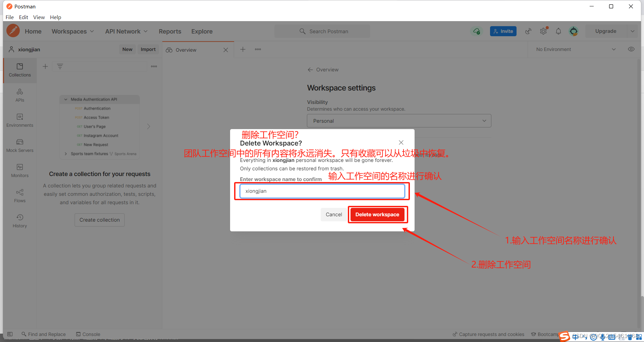Open the History sidebar panel
The image size is (644, 342).
point(20,221)
